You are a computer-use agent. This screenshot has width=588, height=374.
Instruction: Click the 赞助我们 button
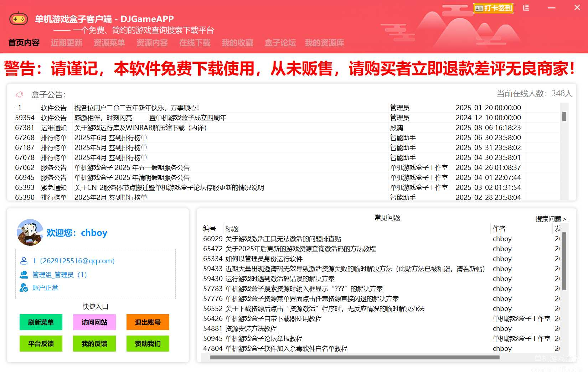tap(148, 343)
